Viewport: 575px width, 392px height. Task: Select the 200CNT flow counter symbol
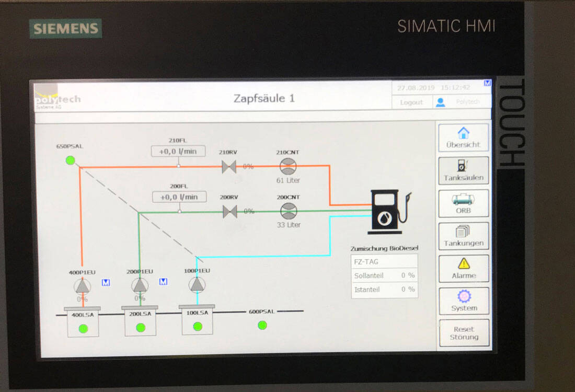click(289, 211)
